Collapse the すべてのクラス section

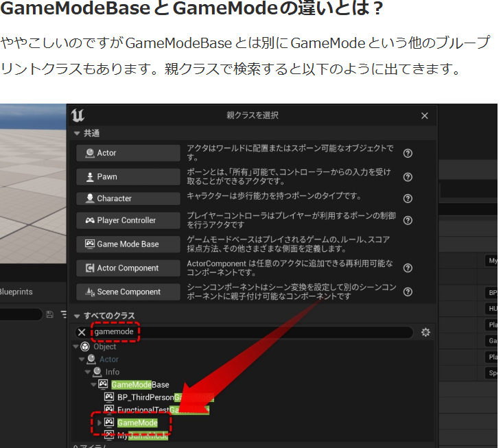point(77,316)
